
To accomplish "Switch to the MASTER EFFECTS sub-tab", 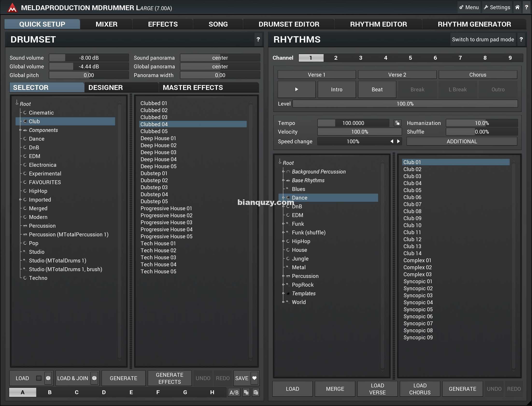I will [x=209, y=87].
